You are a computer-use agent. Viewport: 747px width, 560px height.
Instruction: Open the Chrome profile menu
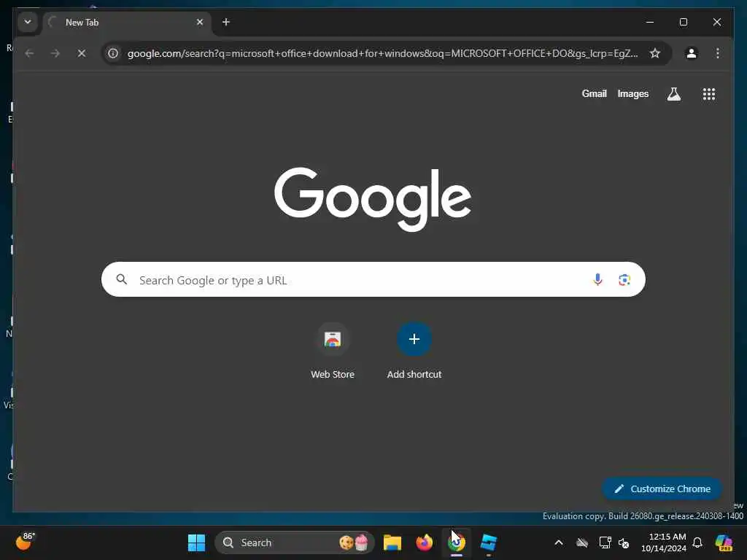[692, 53]
